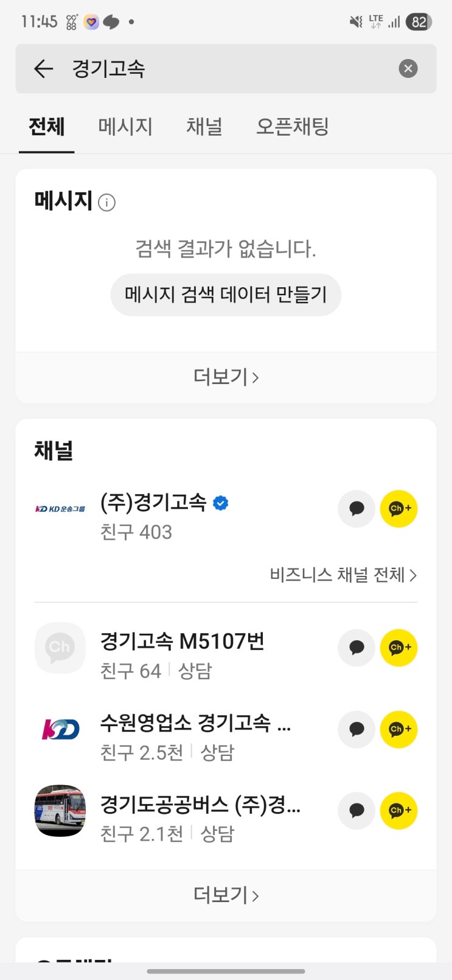The image size is (452, 980).
Task: Open 비즈니스 채널 전체 link
Action: pos(343,575)
